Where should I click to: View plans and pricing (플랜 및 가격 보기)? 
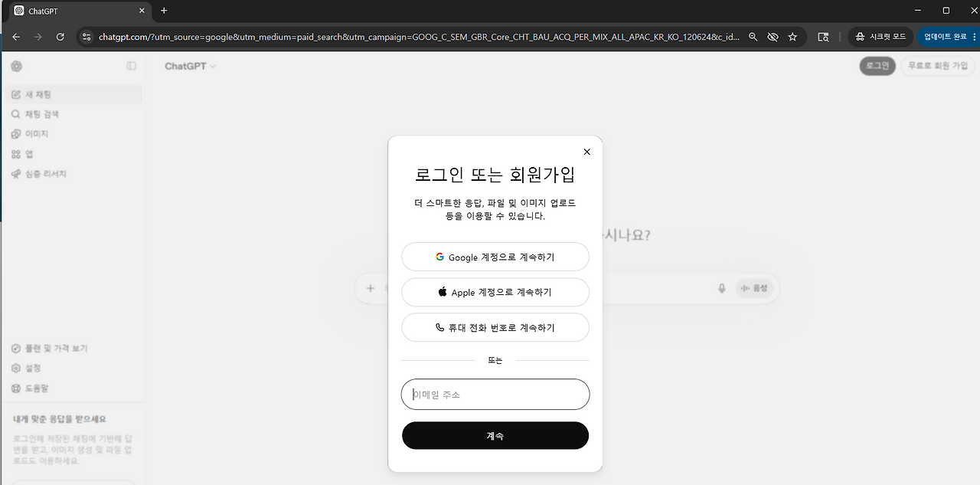[73, 348]
